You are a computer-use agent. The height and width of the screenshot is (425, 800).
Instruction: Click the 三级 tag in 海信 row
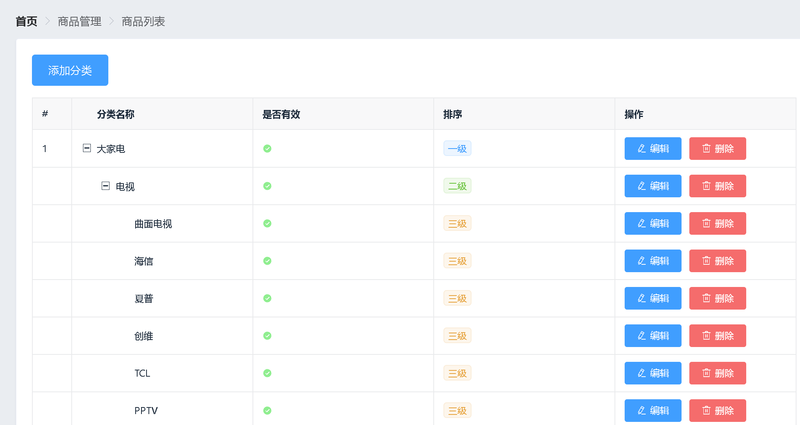(457, 261)
